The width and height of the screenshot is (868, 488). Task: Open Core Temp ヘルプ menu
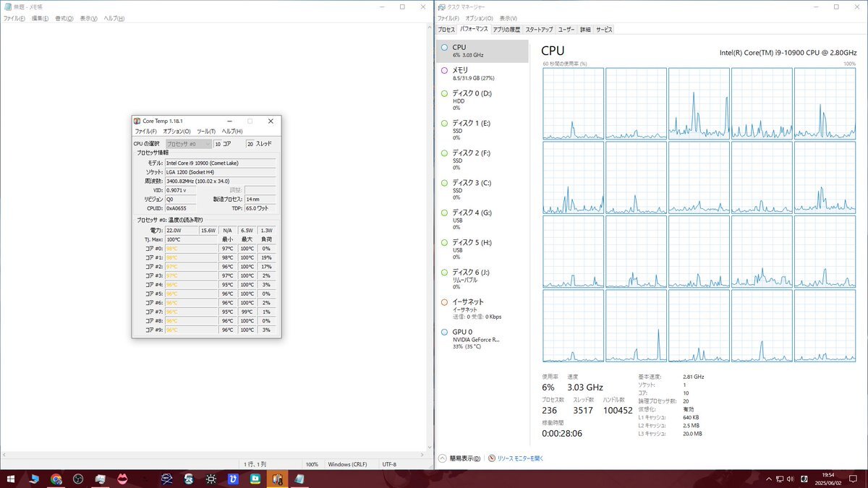tap(231, 132)
